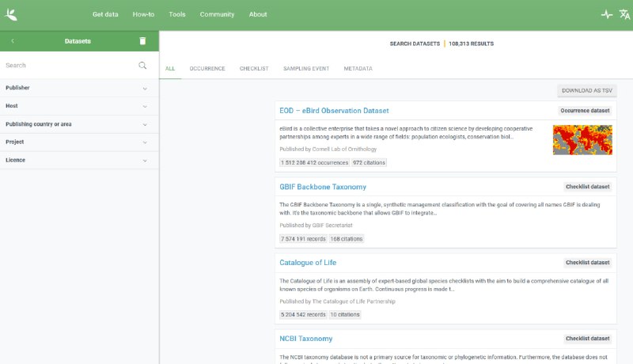Switch to the OCCURRENCE tab
This screenshot has height=364, width=633.
coord(207,69)
